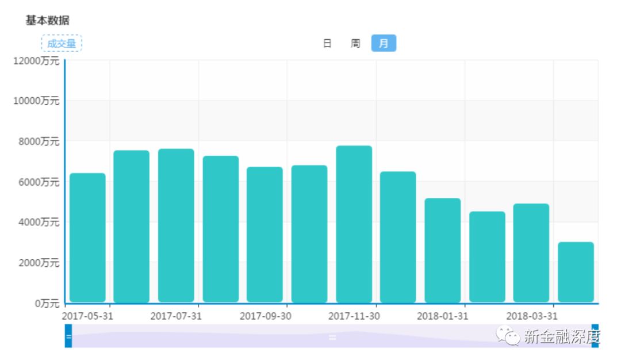Click the center grip of the zoom slider
Image resolution: width=621 pixels, height=364 pixels.
coord(332,337)
